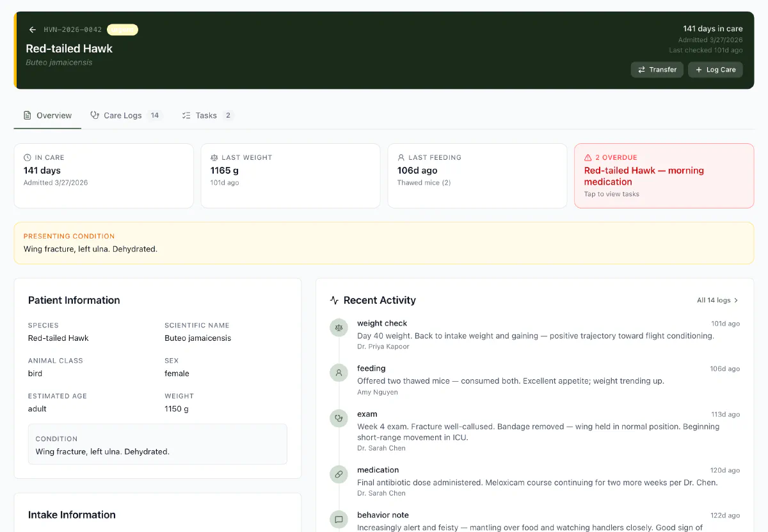
Task: Click the scale icon in the Last Weight card
Action: pyautogui.click(x=214, y=157)
